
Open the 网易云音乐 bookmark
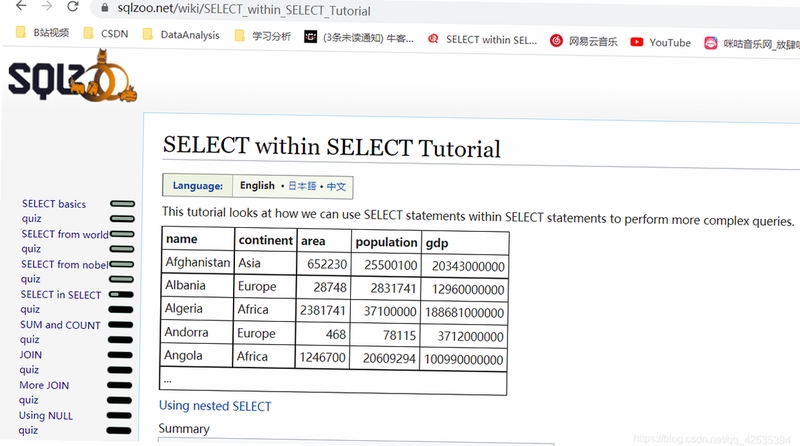584,41
